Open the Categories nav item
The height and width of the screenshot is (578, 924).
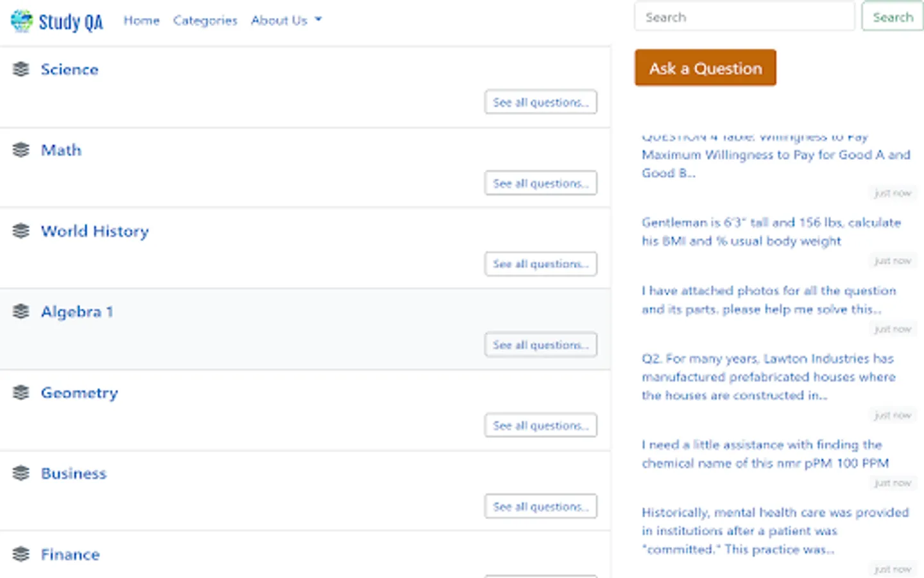point(205,21)
